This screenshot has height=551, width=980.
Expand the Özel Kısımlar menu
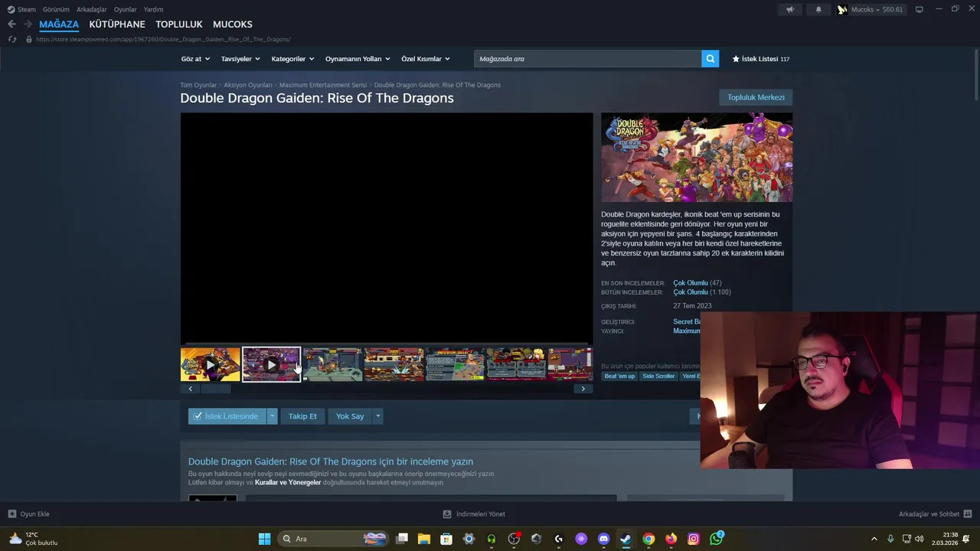426,59
